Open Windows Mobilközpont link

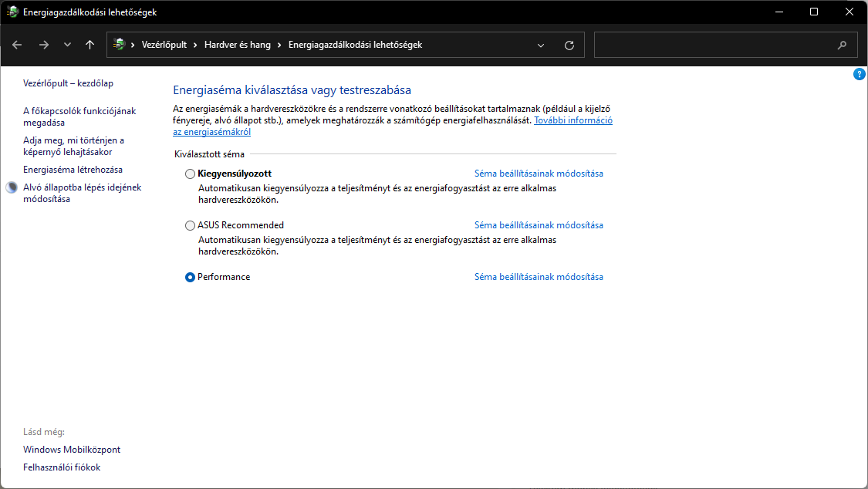72,450
